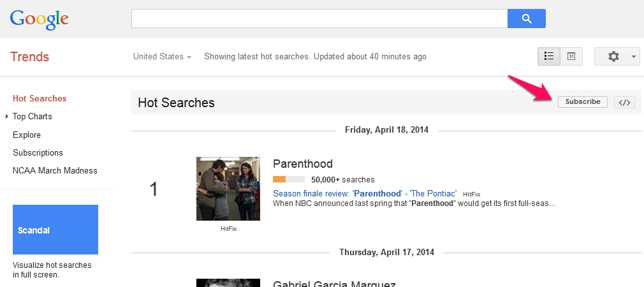Click the Parenthood search title
Image resolution: width=644 pixels, height=287 pixels.
(303, 164)
